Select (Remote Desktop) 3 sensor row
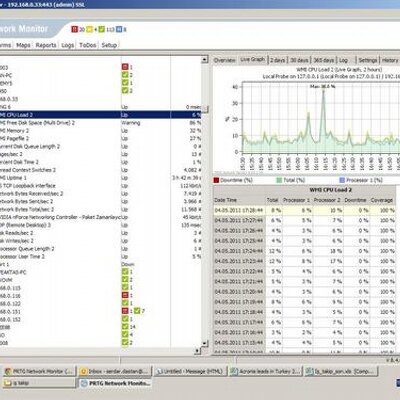The height and width of the screenshot is (400, 400). [x=101, y=225]
